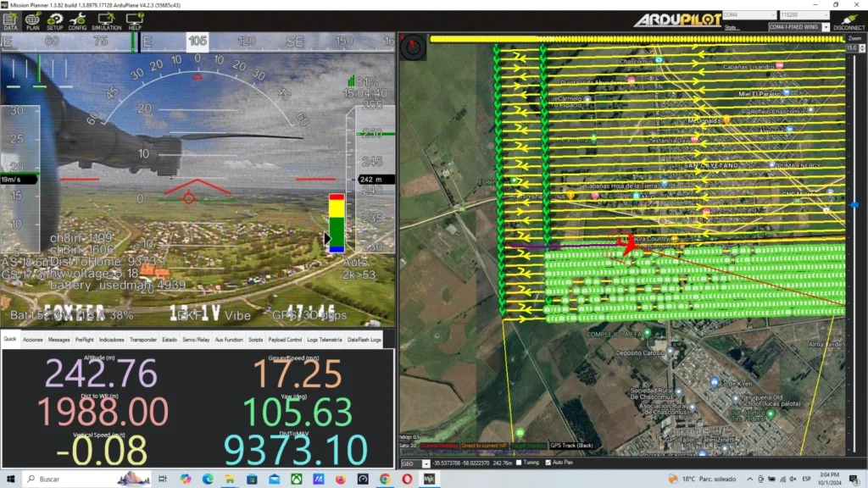868x488 pixels.
Task: Click the SETUP icon in toolbar
Action: (55, 19)
